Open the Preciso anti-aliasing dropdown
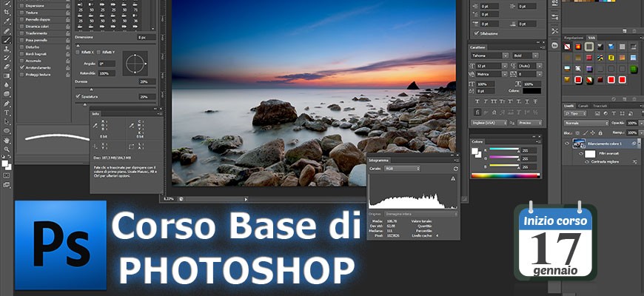Viewport: 644px width, 296px height. pos(529,123)
